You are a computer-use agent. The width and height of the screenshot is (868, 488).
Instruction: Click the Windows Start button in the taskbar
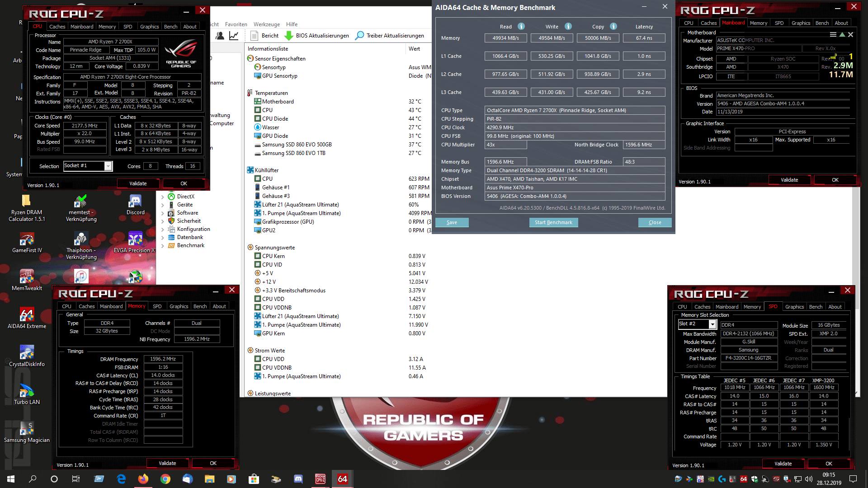click(x=11, y=479)
